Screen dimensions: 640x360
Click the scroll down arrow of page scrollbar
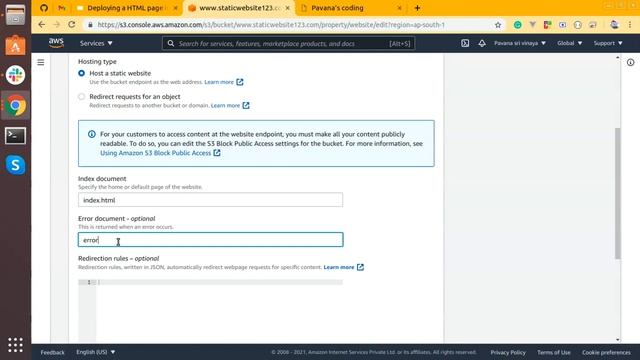(x=618, y=340)
